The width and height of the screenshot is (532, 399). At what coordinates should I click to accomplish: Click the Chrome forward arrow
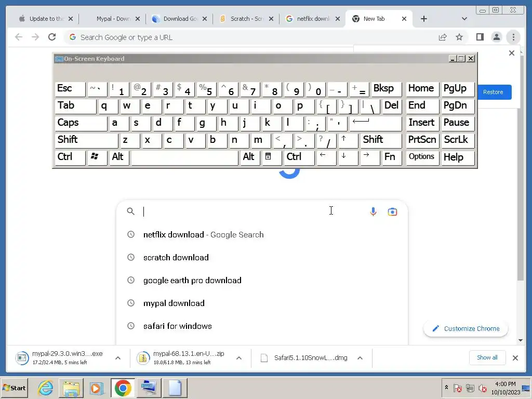click(35, 37)
